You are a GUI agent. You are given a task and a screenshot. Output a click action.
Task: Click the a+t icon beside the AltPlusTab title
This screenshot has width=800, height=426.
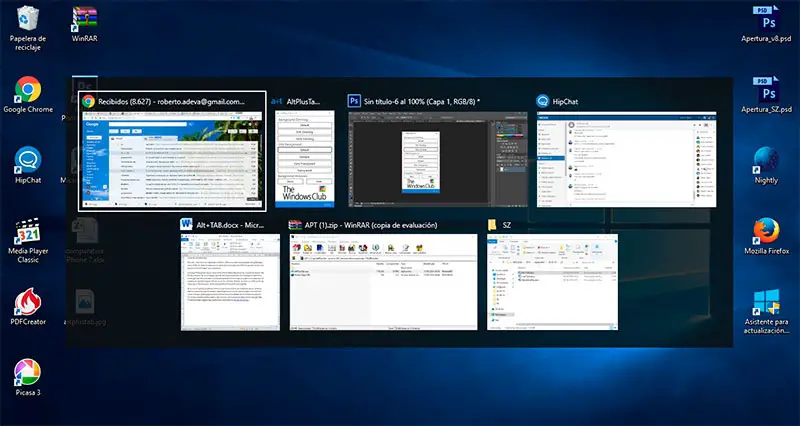point(277,102)
